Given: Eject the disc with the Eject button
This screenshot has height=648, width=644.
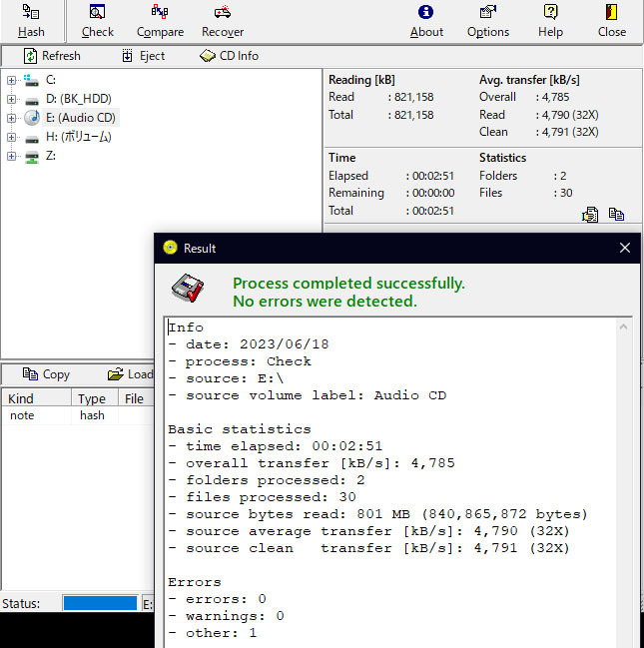Looking at the screenshot, I should 143,56.
